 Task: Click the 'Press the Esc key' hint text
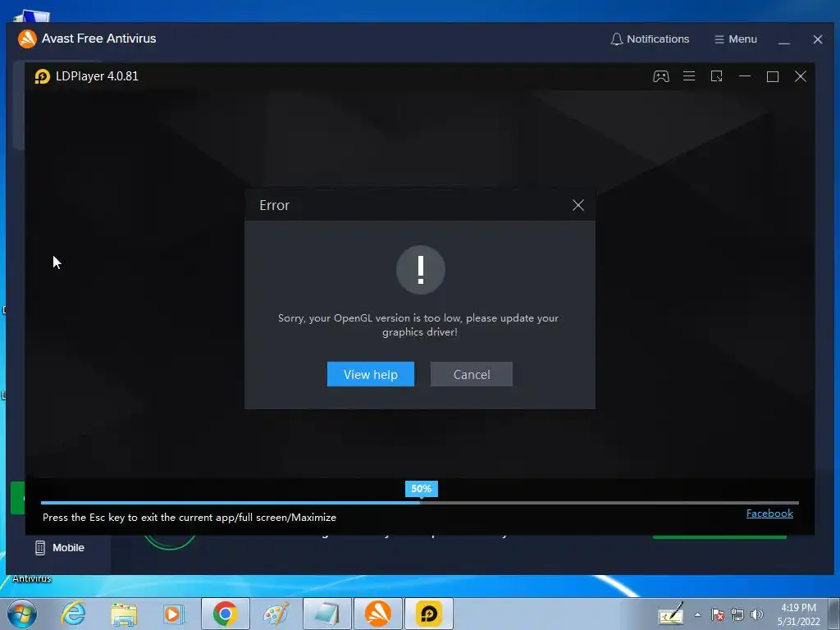[x=189, y=518]
